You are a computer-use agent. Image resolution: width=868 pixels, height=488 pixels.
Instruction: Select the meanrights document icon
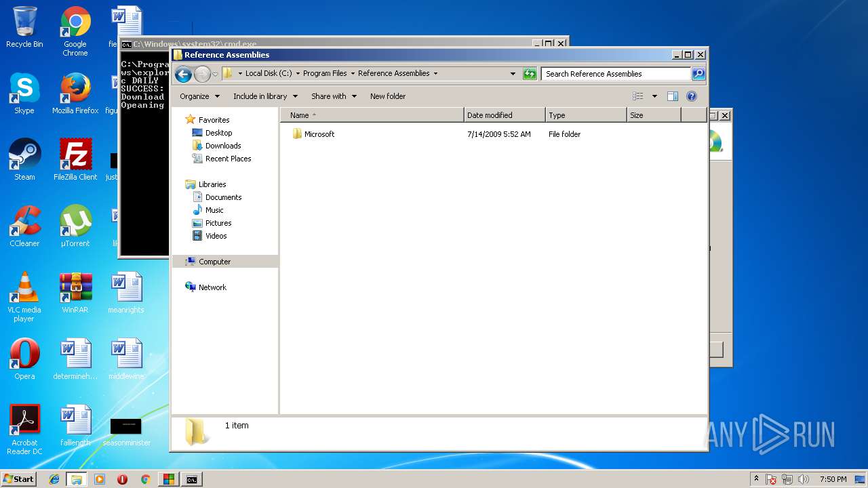click(126, 293)
